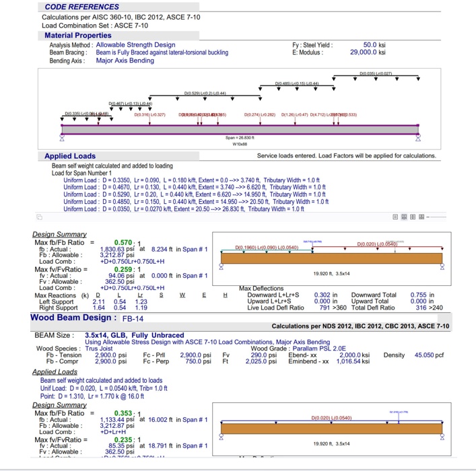The height and width of the screenshot is (471, 476).
Task: Click the steel yield value 50.0 ksi
Action: tap(374, 45)
